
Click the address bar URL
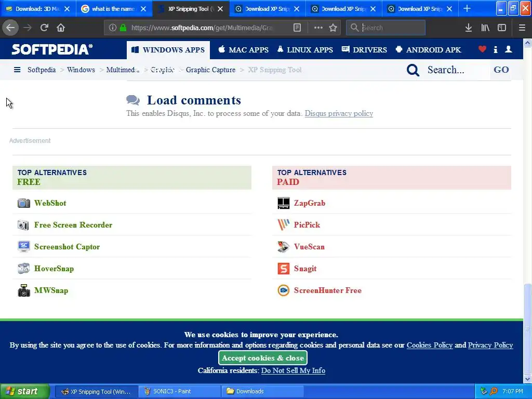tap(202, 28)
